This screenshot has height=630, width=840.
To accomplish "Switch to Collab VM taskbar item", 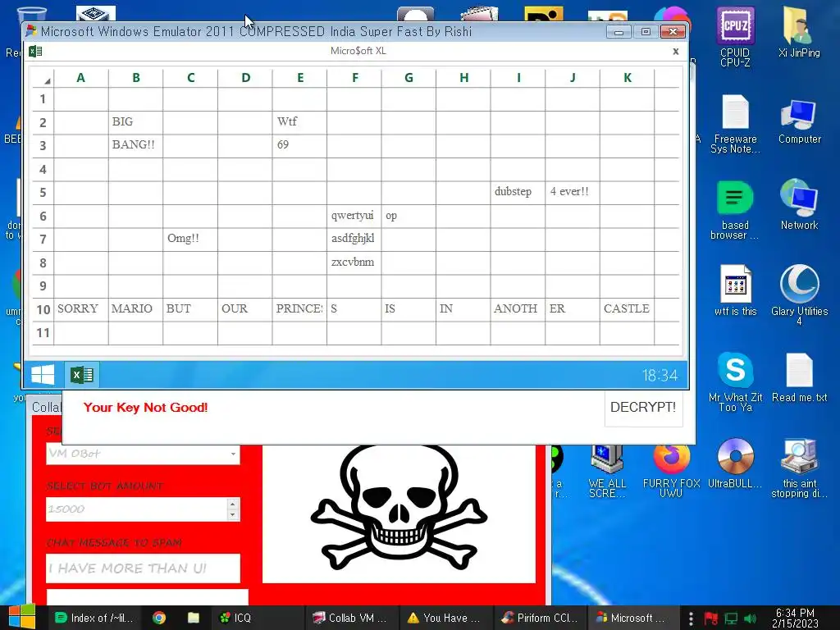I will [351, 618].
